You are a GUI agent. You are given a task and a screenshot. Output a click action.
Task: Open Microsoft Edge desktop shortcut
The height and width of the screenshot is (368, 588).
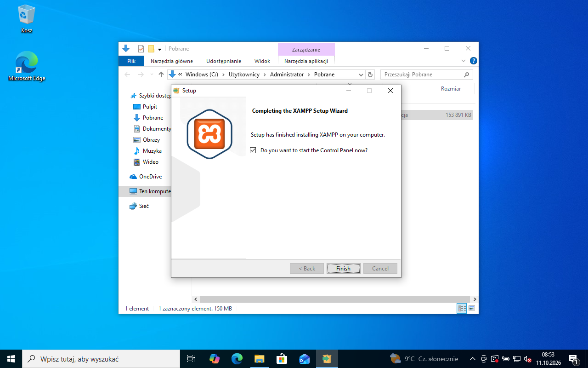[27, 67]
